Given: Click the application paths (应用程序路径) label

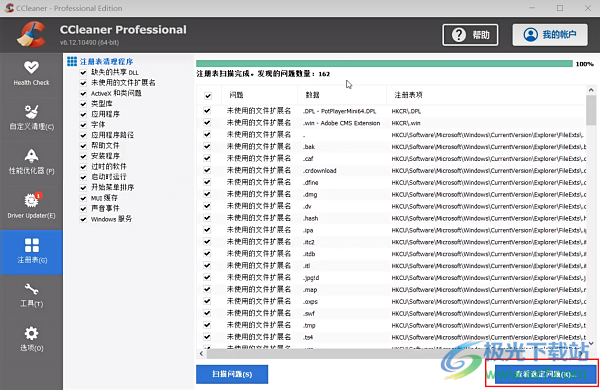Looking at the screenshot, I should [x=112, y=135].
